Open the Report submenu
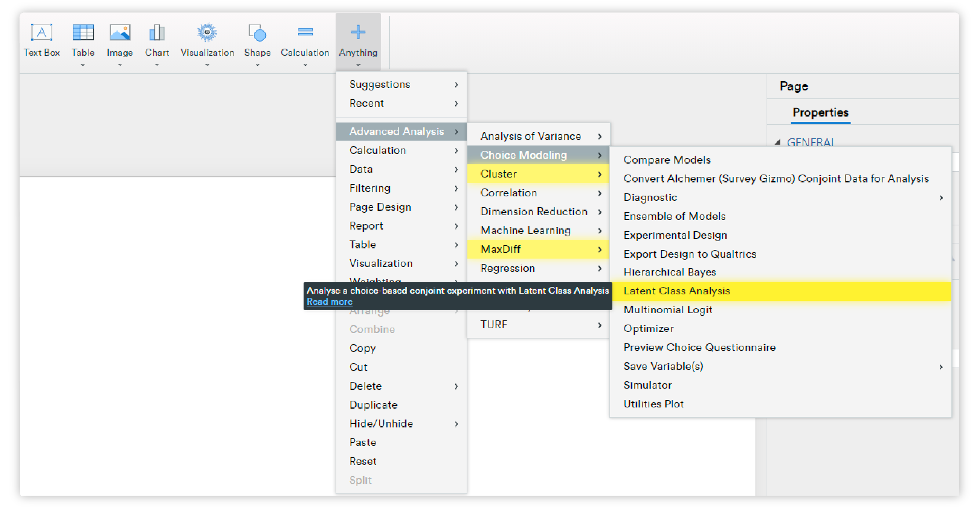The image size is (980, 513). point(401,226)
